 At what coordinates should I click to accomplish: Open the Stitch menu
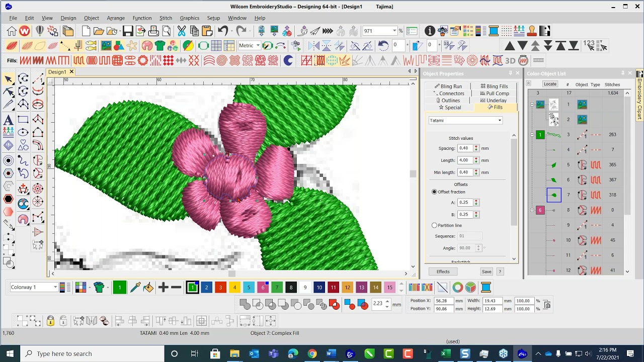click(166, 18)
